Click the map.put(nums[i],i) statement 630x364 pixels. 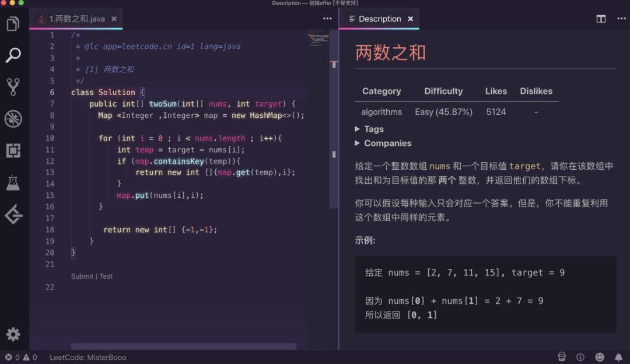tap(160, 195)
